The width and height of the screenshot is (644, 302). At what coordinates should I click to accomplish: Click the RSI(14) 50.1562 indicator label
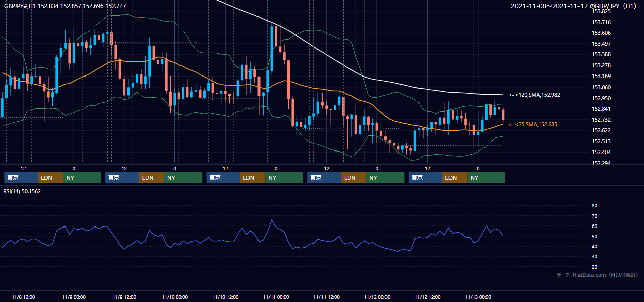[22, 191]
